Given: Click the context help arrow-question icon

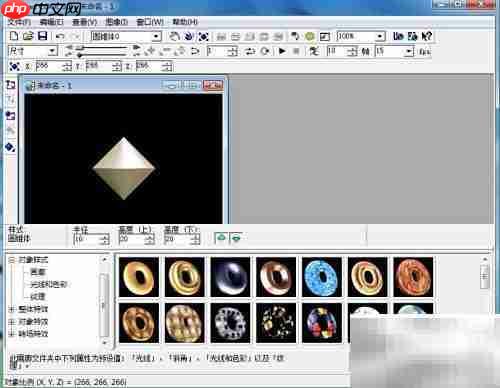Looking at the screenshot, I should [427, 36].
